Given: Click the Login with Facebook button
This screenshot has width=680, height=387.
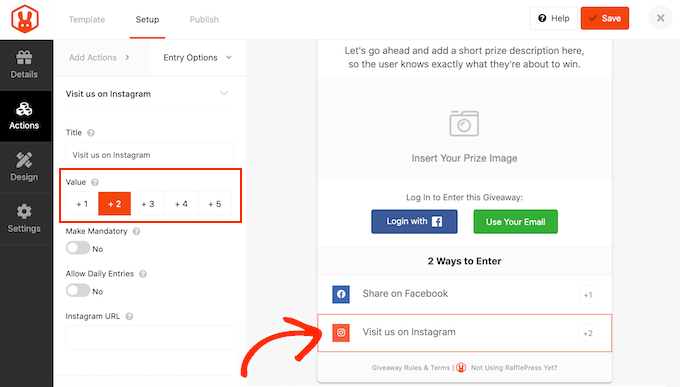Looking at the screenshot, I should tap(414, 222).
